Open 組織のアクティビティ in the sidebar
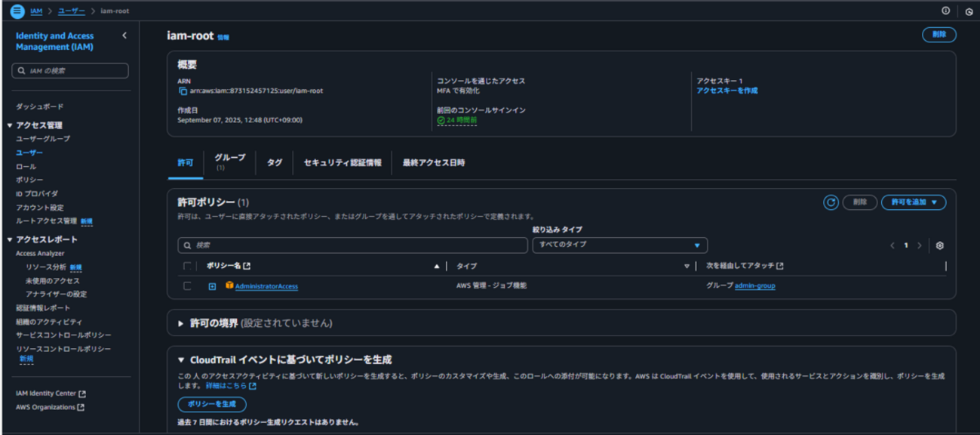 (x=49, y=322)
